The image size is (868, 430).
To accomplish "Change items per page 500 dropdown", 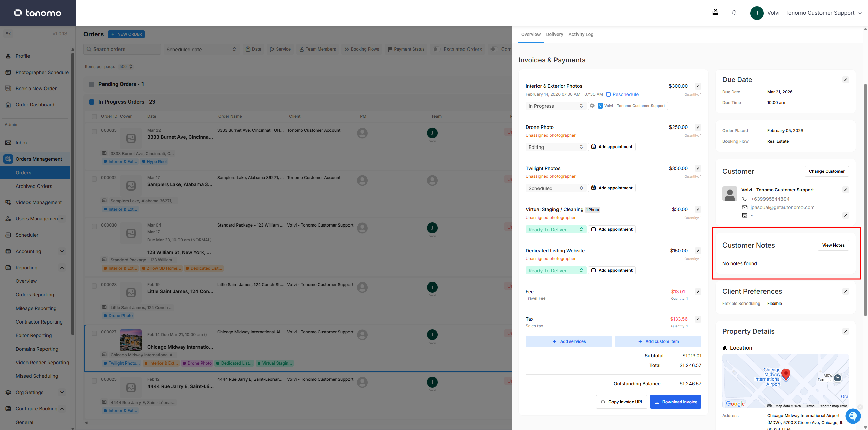I will [126, 66].
